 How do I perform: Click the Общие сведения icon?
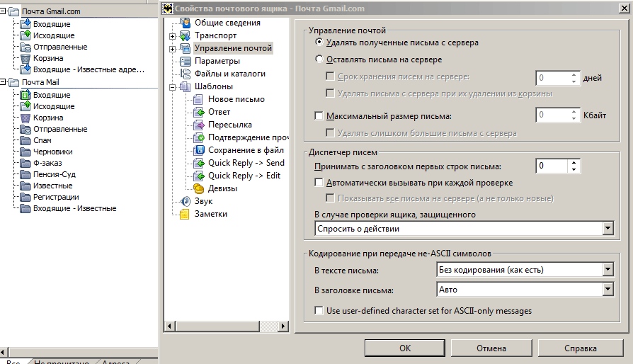click(185, 23)
